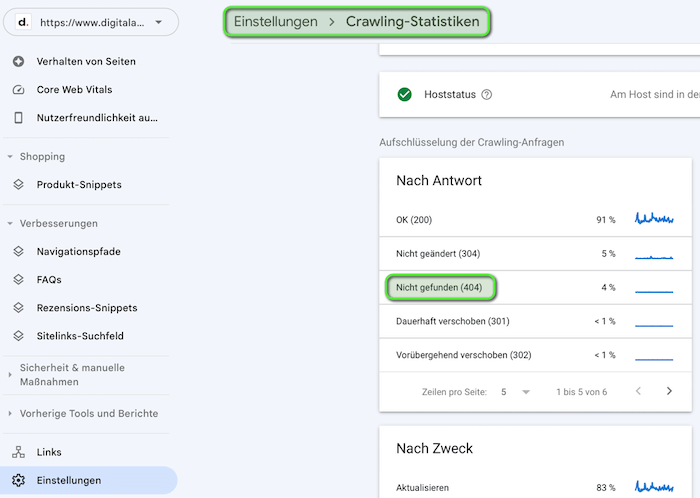
Task: Click the Produkt-Snippets layers icon
Action: click(18, 185)
